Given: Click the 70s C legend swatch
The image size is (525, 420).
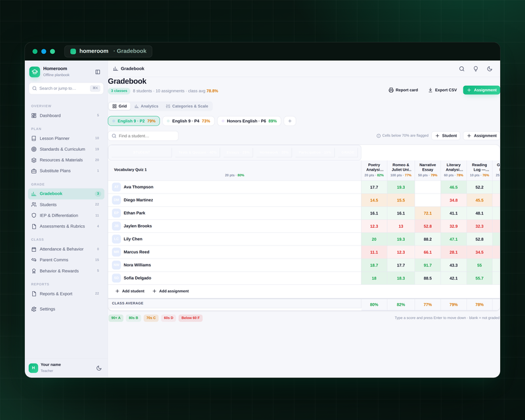Looking at the screenshot, I should point(151,318).
